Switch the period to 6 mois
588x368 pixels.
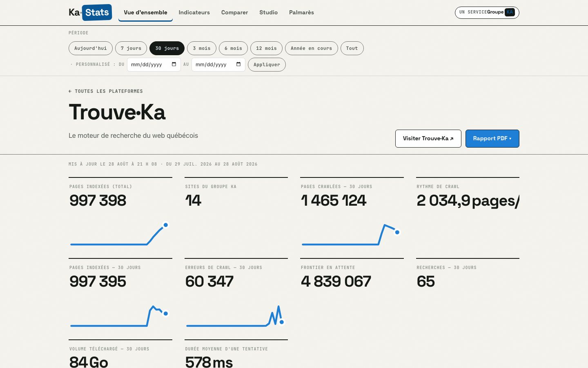coord(233,48)
